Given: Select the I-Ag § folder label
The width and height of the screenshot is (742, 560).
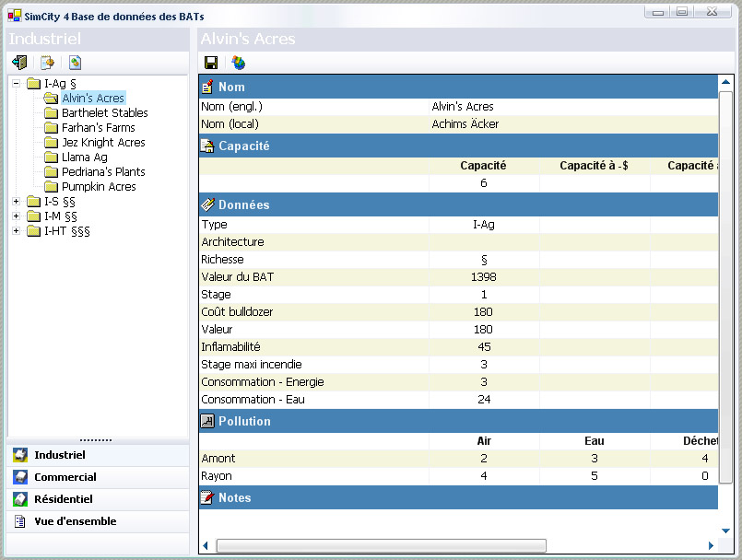Looking at the screenshot, I should pos(60,83).
